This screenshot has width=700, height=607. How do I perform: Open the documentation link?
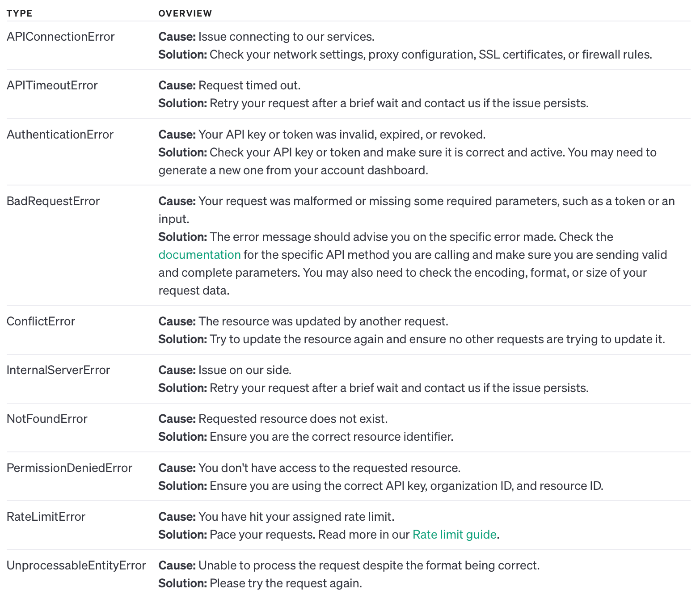(199, 255)
